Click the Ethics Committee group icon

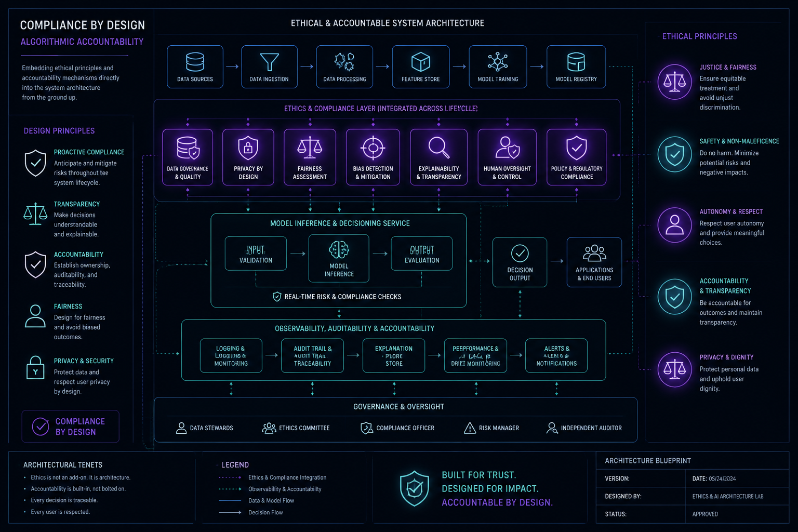pyautogui.click(x=269, y=428)
